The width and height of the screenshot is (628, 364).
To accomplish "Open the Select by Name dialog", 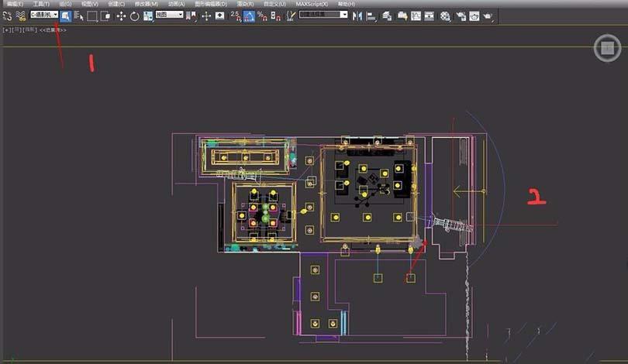I will click(x=78, y=16).
